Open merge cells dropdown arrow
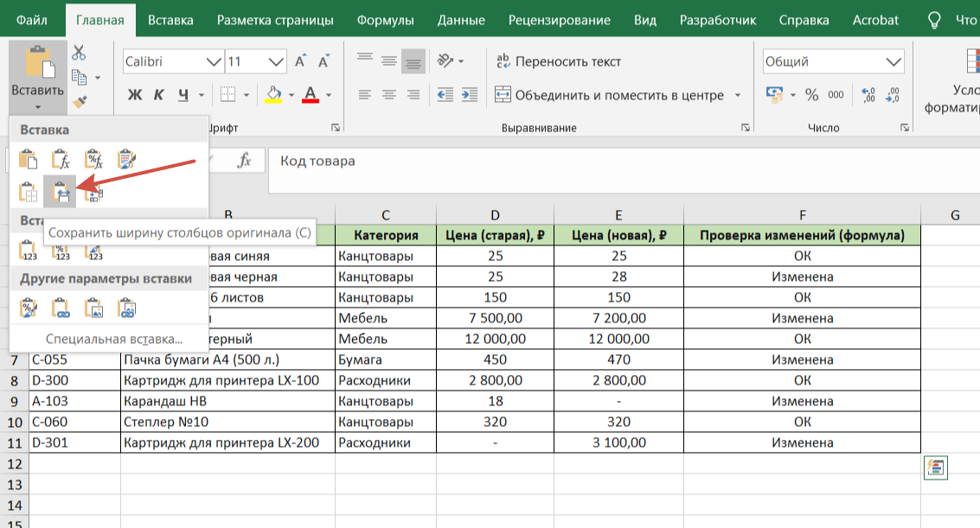The image size is (980, 528). point(738,95)
